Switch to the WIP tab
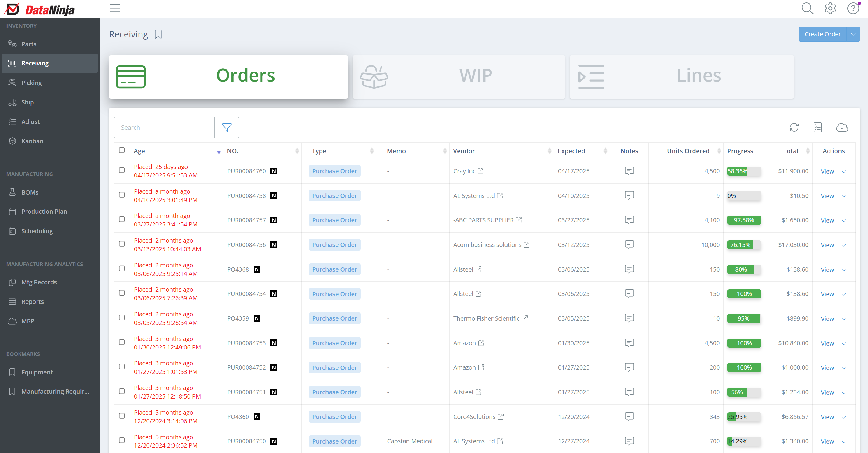 tap(458, 77)
